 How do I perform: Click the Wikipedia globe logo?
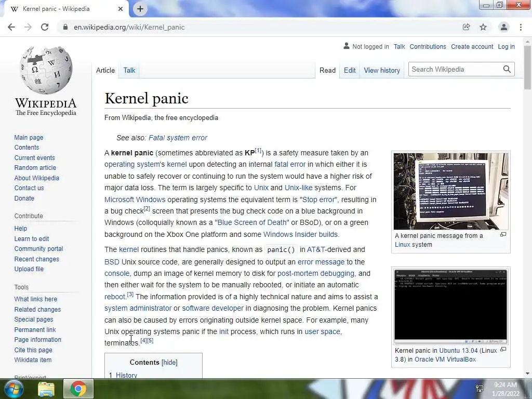[46, 70]
